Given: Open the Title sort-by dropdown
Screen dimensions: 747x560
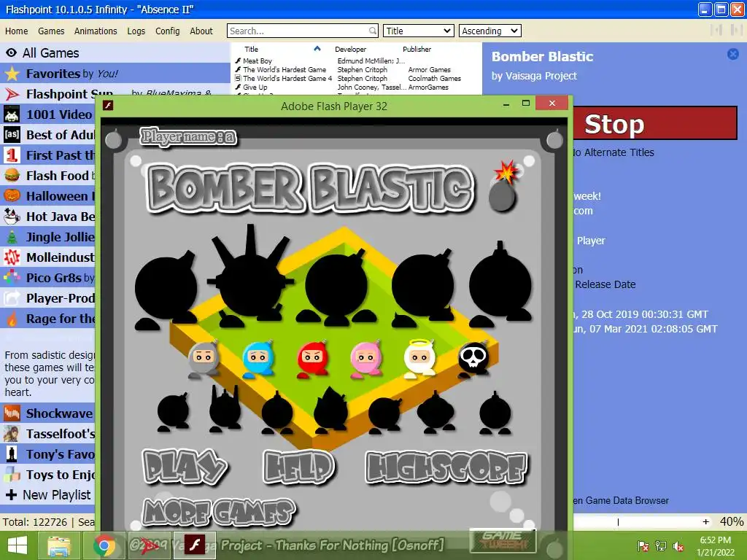Looking at the screenshot, I should (418, 31).
